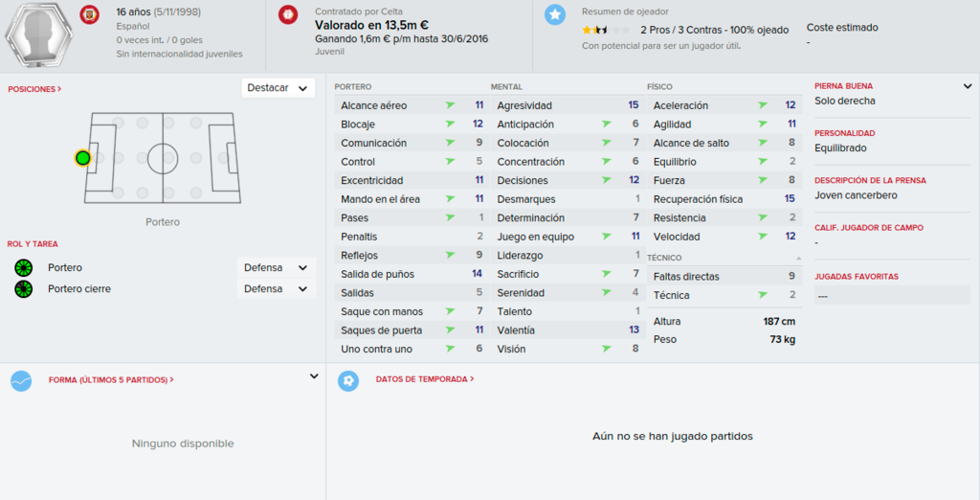Viewport: 980px width, 500px height.
Task: Open Forma (Últimos 5 Partidos) link
Action: coord(111,380)
